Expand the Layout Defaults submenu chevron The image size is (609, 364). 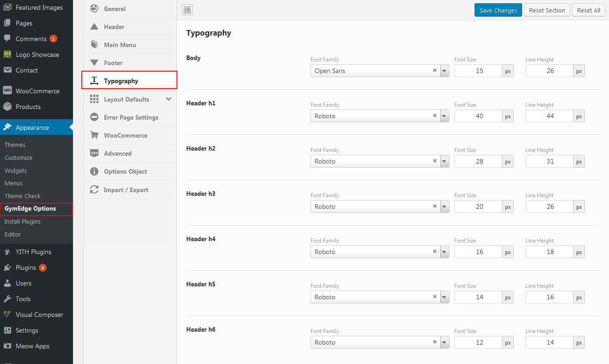(169, 99)
